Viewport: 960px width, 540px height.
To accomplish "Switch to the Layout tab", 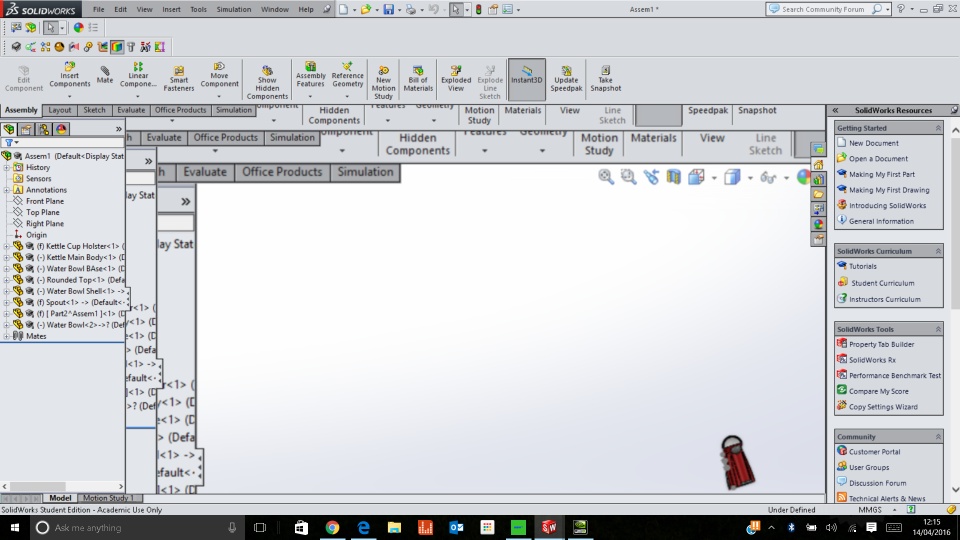I will [x=59, y=110].
